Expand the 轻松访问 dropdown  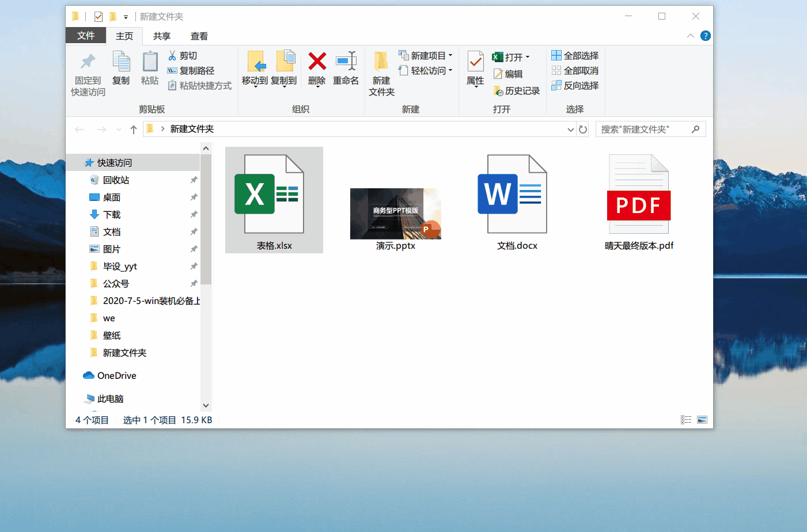pyautogui.click(x=426, y=70)
